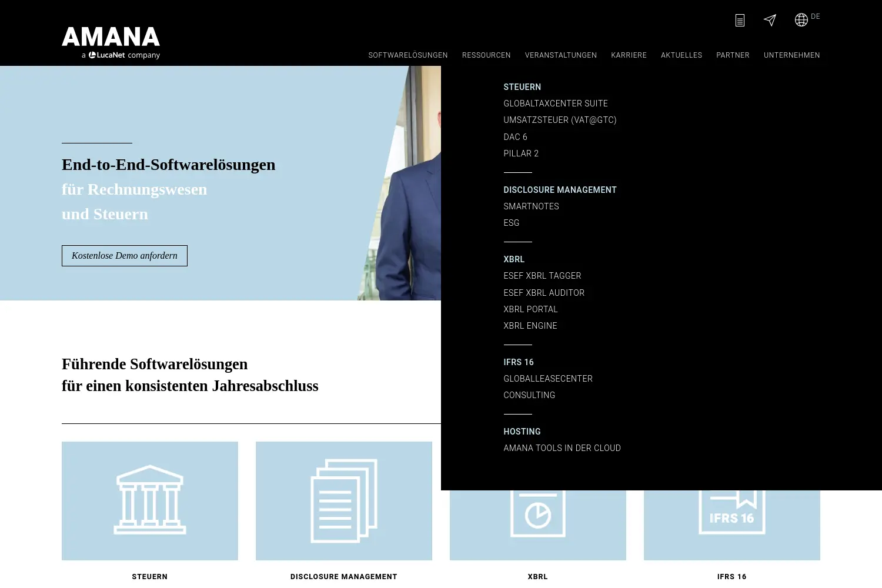
Task: Open the globe language selector
Action: pyautogui.click(x=801, y=20)
